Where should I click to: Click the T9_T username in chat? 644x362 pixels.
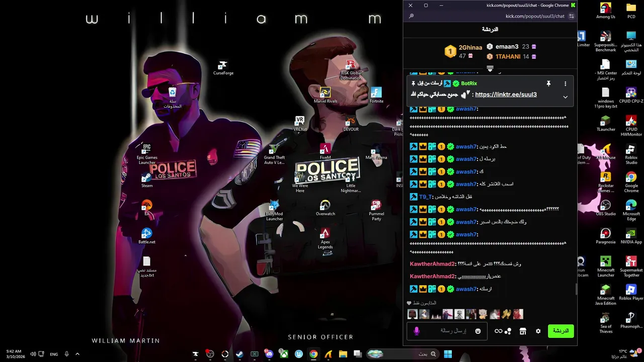coord(426,197)
